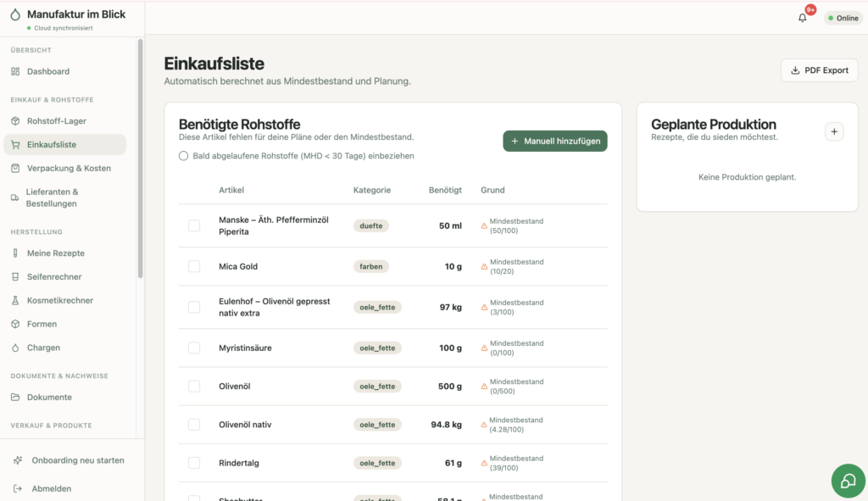Click Onboarding neu starten
Viewport: 868px width, 501px height.
coord(69,460)
